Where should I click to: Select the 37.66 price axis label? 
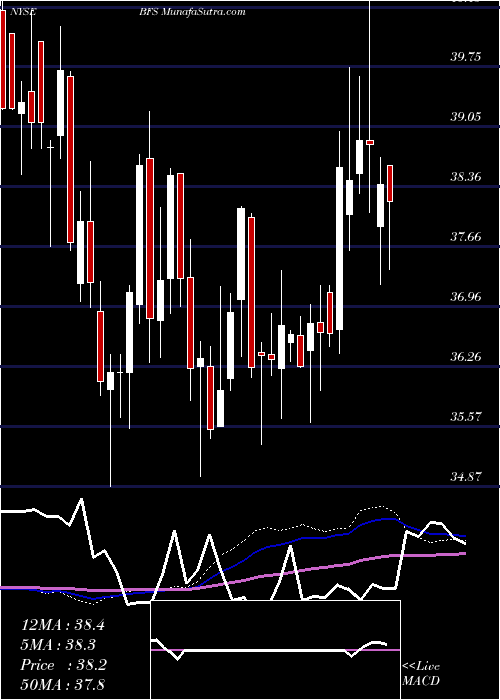pos(465,237)
